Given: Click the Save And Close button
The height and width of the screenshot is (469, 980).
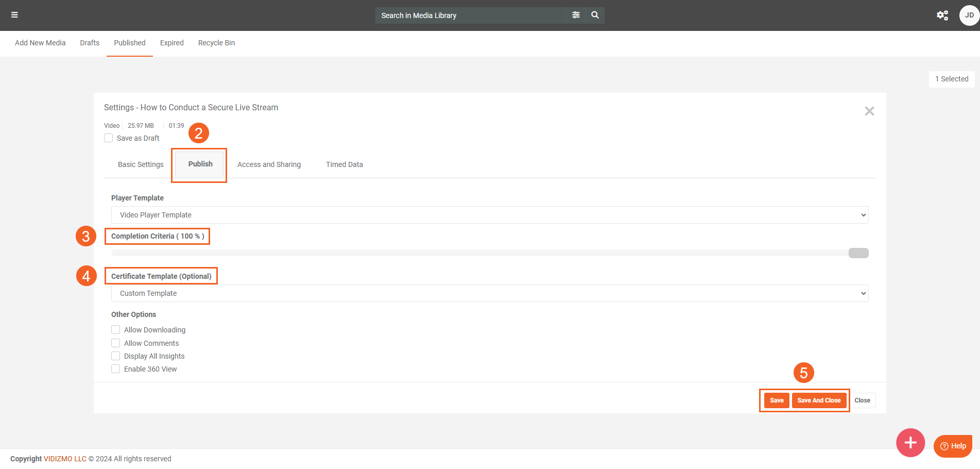Looking at the screenshot, I should click(x=819, y=400).
